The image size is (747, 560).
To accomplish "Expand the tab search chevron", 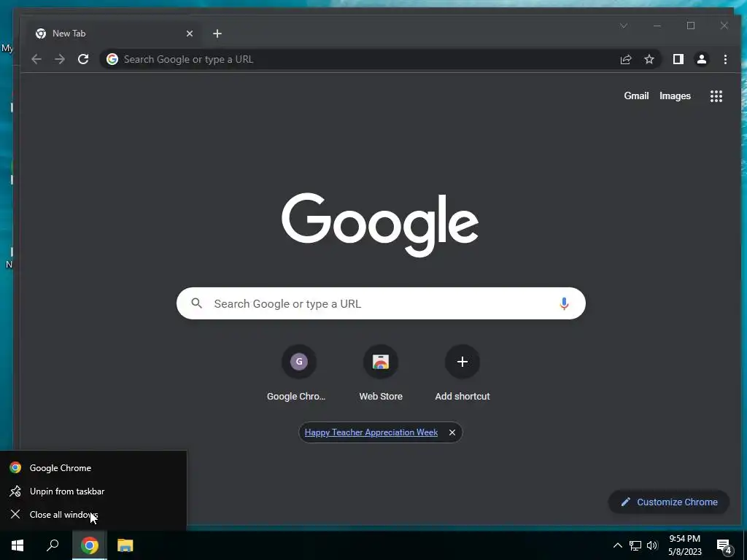I will click(x=624, y=26).
